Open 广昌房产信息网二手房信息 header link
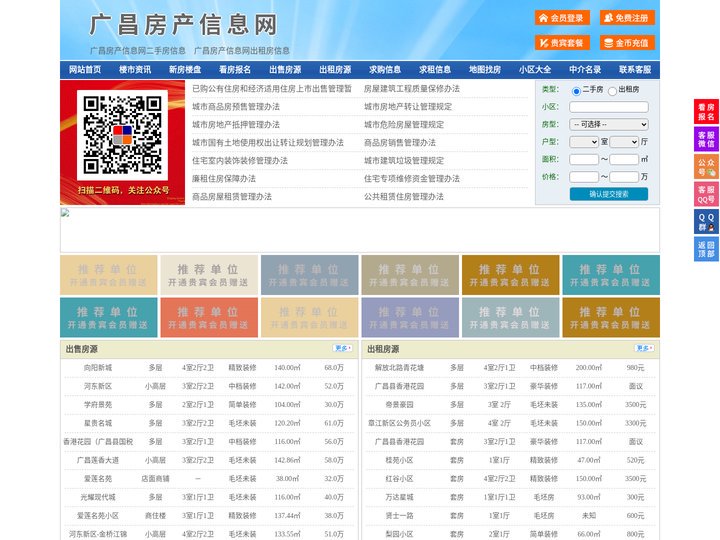The width and height of the screenshot is (720, 540). point(138,51)
